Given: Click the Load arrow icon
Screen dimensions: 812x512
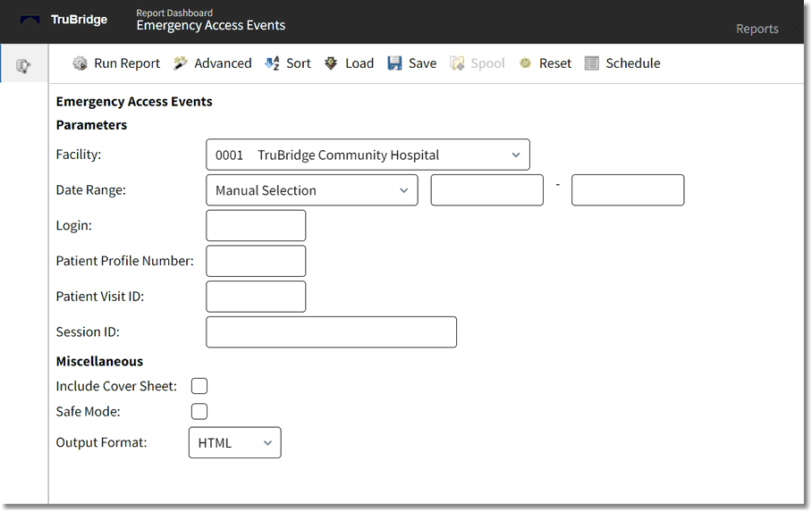Looking at the screenshot, I should pos(331,63).
